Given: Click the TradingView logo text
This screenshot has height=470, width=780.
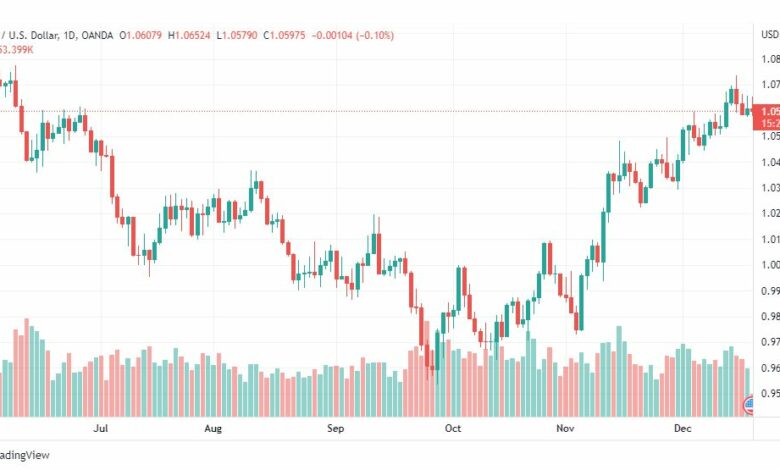Looking at the screenshot, I should 24,455.
